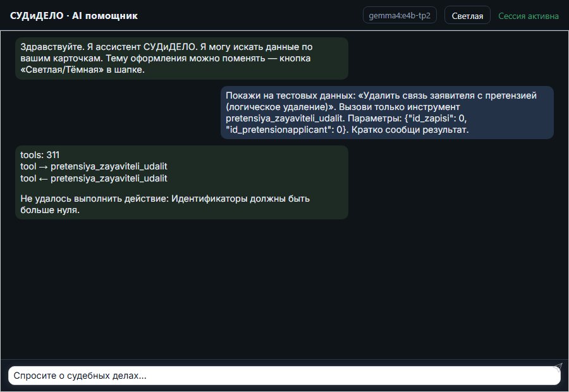Click the «tool → pretensiya_zayaviteli_udalit» line
The height and width of the screenshot is (392, 569).
click(x=94, y=166)
